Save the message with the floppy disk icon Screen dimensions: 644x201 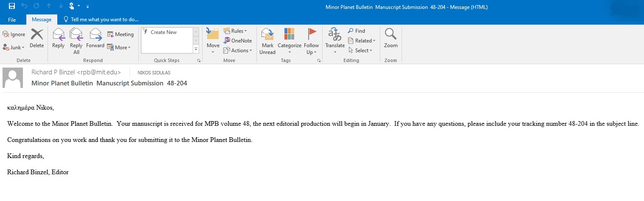[11, 6]
